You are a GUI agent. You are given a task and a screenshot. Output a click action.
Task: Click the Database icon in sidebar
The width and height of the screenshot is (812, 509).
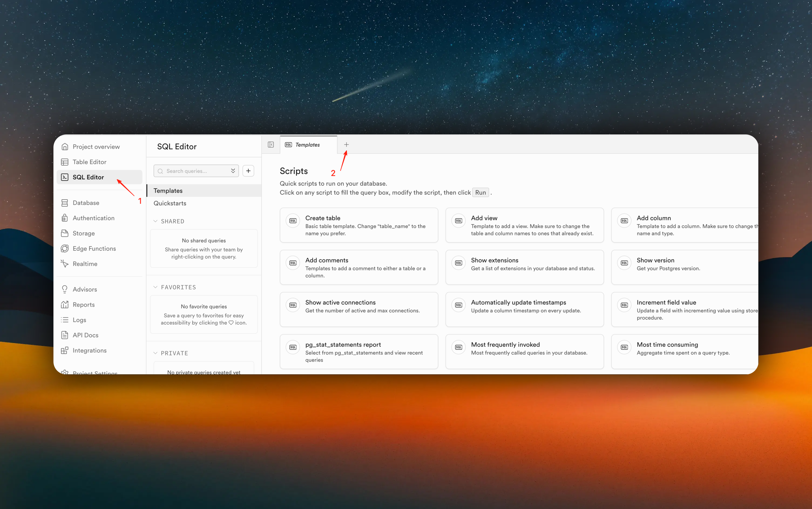pyautogui.click(x=65, y=203)
